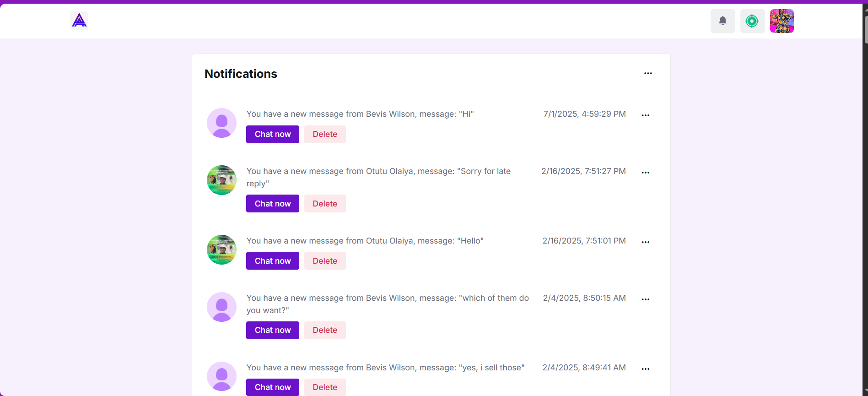Chat now about "Sorry for late reply" message
Screen dimensions: 868x396
click(x=272, y=204)
